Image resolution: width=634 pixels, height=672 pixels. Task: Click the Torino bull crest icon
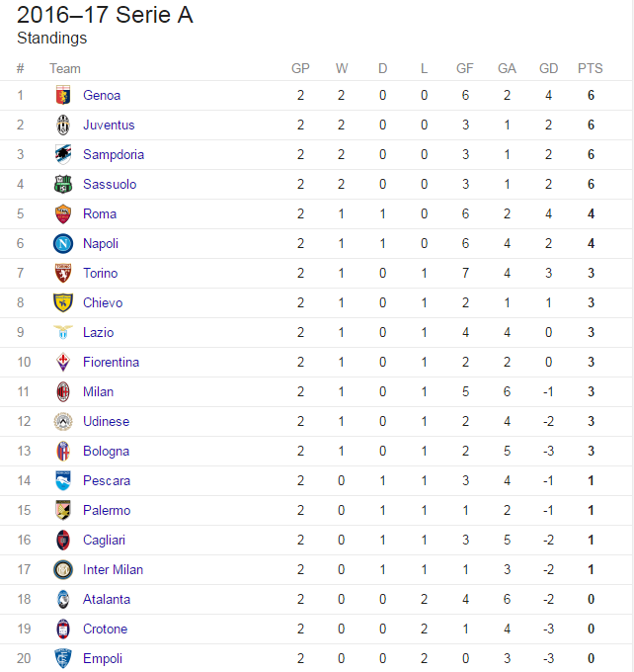pos(63,273)
